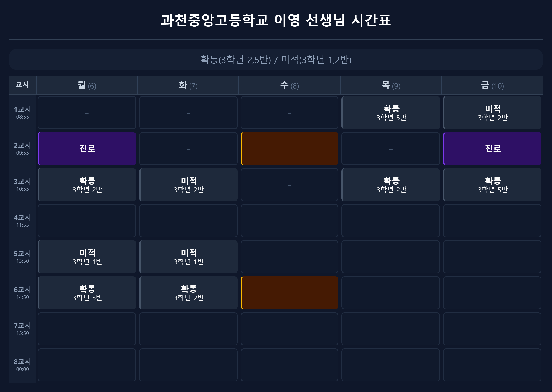Select Friday 2교시 진로 cell
Screen dimensions: 552x392
coord(492,149)
